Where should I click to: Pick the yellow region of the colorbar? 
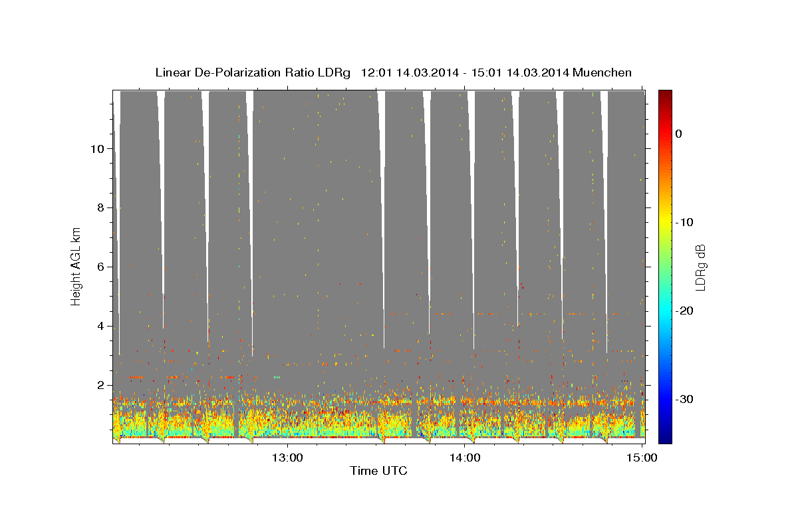pos(664,226)
